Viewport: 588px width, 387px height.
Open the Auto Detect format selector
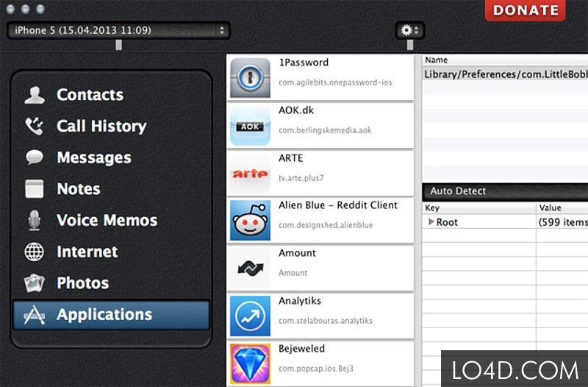pyautogui.click(x=505, y=191)
